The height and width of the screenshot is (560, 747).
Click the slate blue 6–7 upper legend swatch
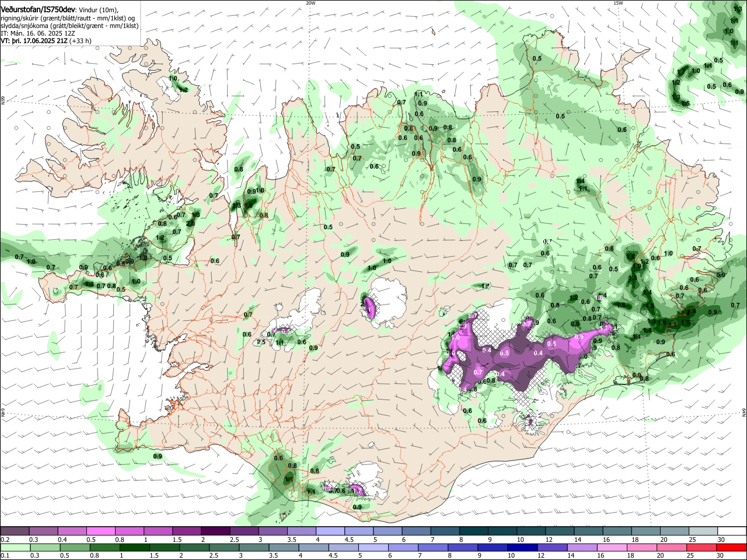(416, 531)
